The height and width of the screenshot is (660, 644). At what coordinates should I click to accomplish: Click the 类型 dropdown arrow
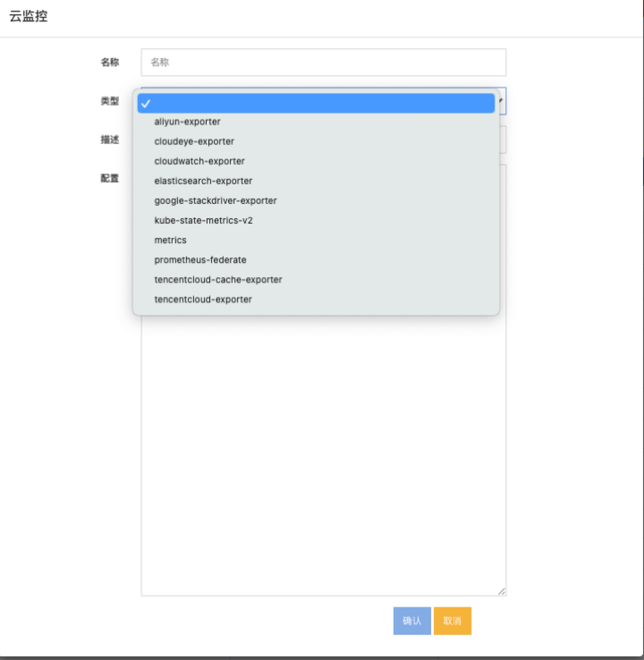click(x=501, y=101)
